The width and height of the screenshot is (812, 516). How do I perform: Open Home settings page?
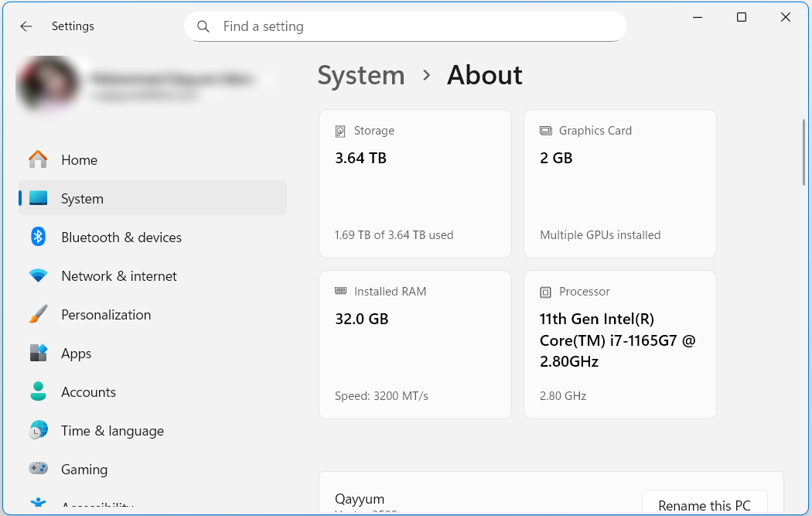pyautogui.click(x=152, y=159)
